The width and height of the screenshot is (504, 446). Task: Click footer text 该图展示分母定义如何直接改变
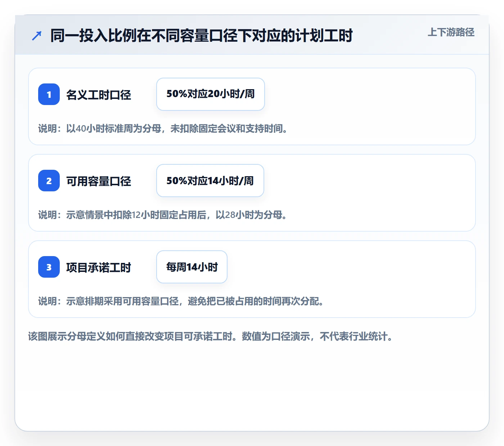pyautogui.click(x=211, y=336)
